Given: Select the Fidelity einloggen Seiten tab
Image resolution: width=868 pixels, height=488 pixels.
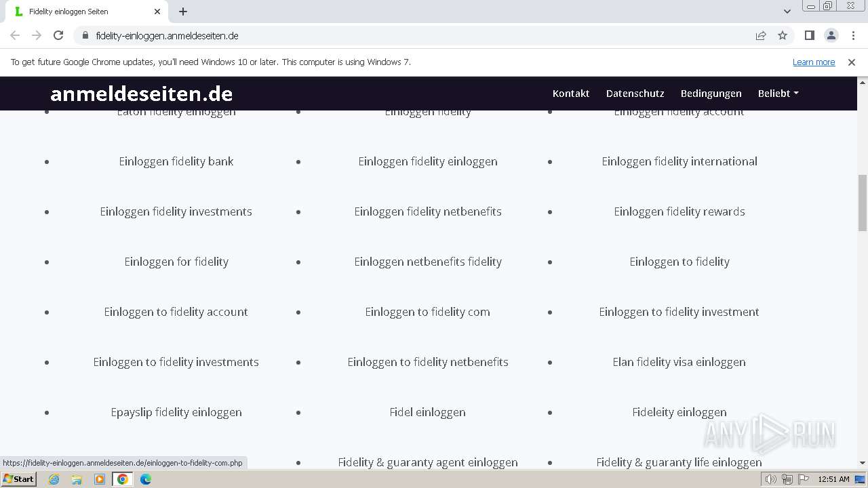Looking at the screenshot, I should (x=87, y=12).
